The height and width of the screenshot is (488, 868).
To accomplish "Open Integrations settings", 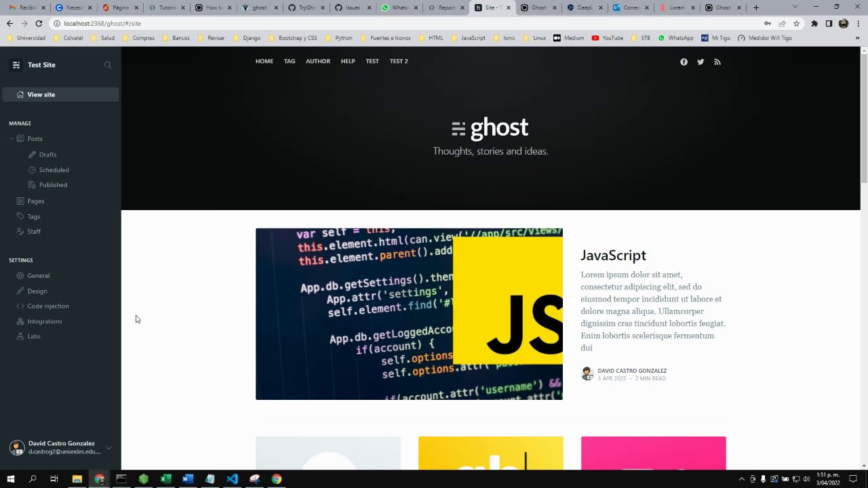I will [44, 321].
